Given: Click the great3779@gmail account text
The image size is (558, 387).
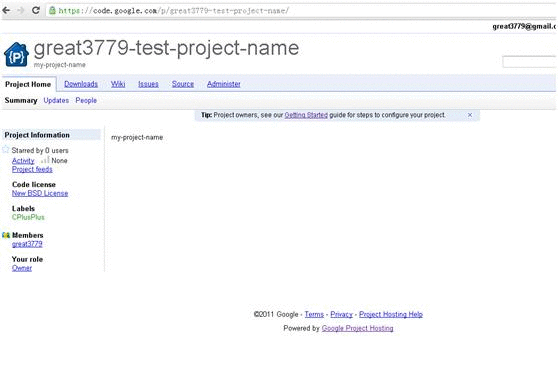Looking at the screenshot, I should (x=524, y=26).
